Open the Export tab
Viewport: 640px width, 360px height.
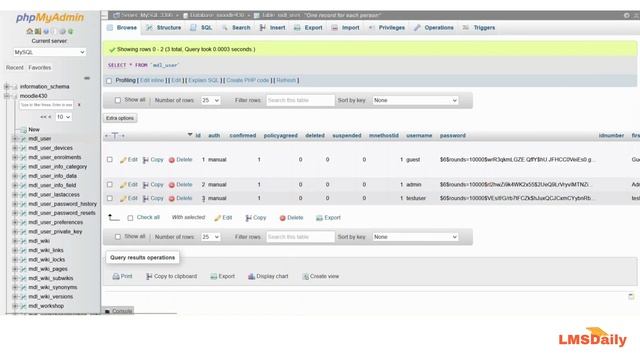pos(308,28)
